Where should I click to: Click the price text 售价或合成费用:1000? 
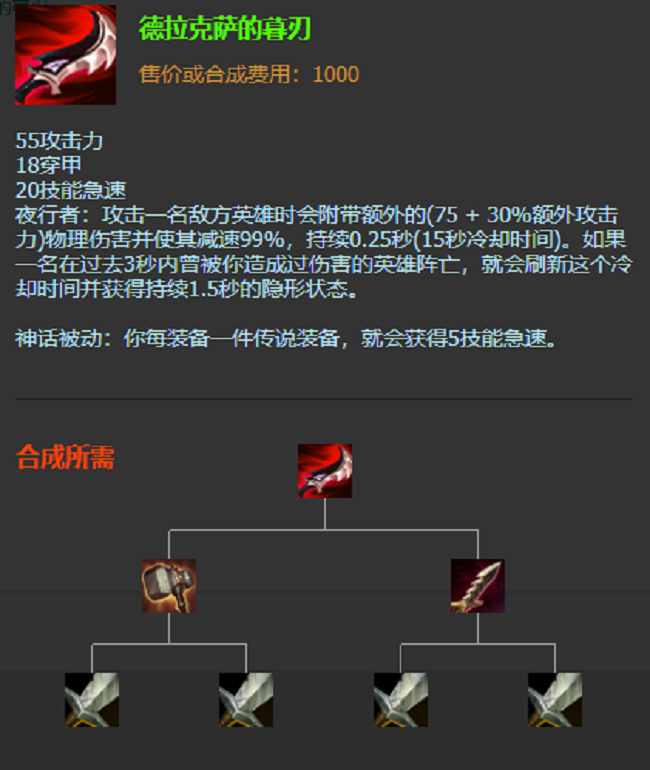[249, 74]
